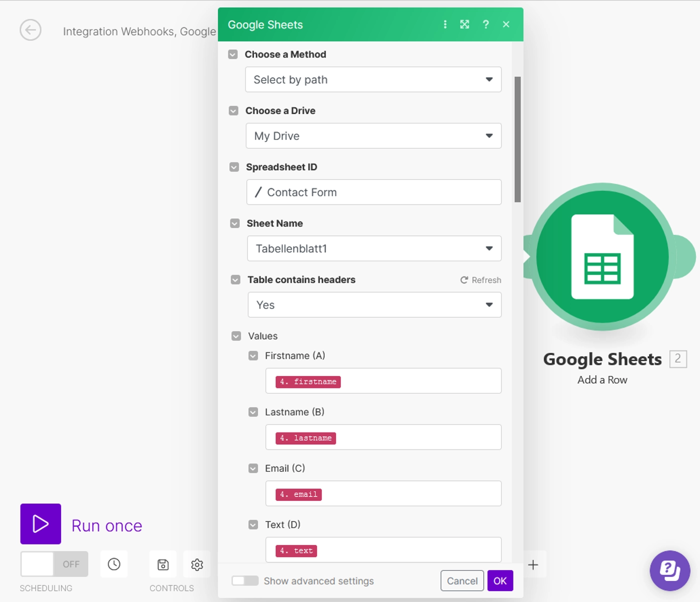The width and height of the screenshot is (700, 602).
Task: Toggle the scheduling OFF switch
Action: coord(54,564)
